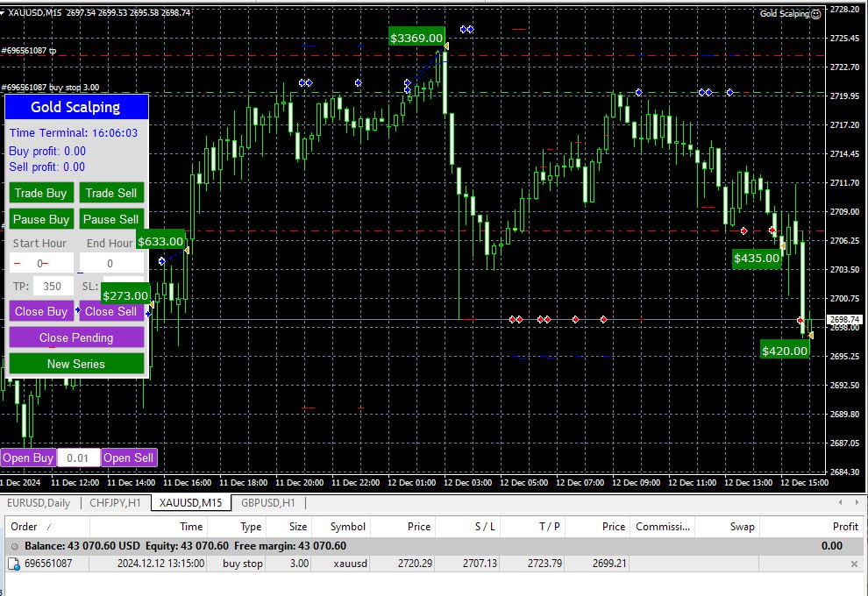Image resolution: width=868 pixels, height=596 pixels.
Task: Select the XAUUSD,M15 chart tab
Action: [190, 503]
